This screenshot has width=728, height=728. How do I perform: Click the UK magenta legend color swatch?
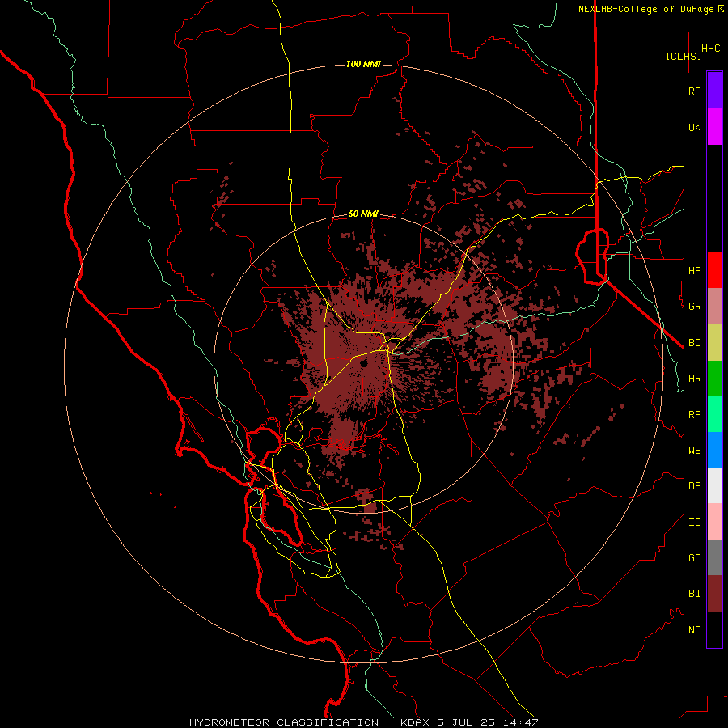tap(714, 127)
